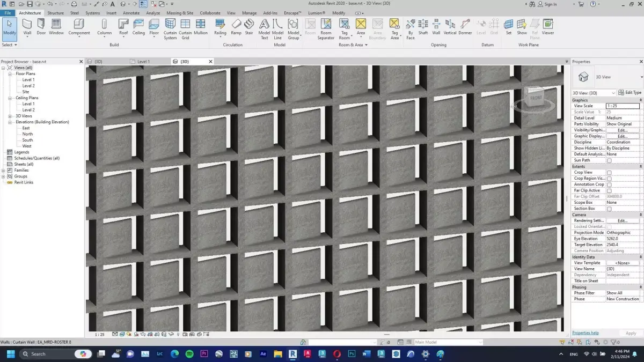
Task: Toggle the Far Clip Active checkbox
Action: click(x=609, y=190)
